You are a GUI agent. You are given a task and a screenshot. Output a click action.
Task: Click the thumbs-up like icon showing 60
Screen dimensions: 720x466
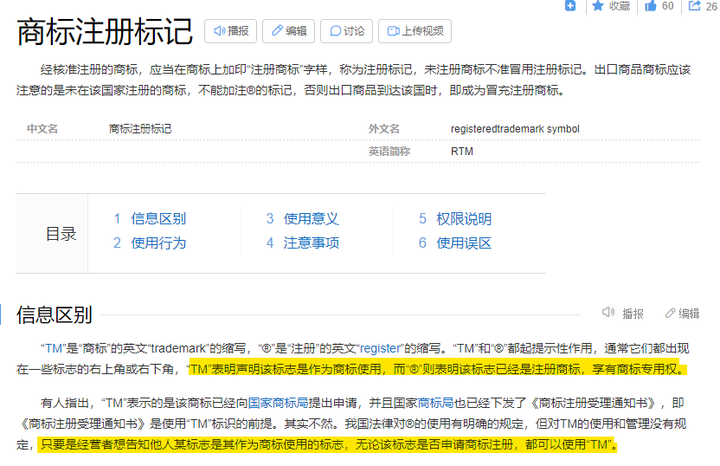pos(650,6)
